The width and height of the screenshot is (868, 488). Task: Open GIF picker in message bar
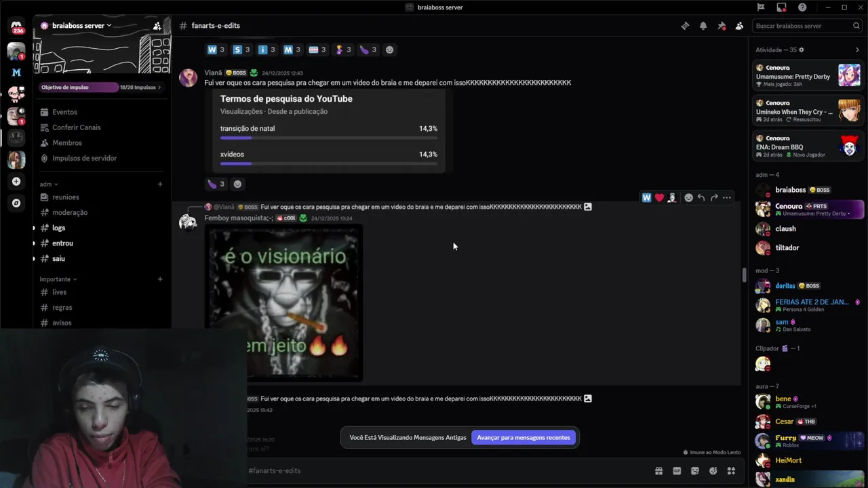[677, 471]
